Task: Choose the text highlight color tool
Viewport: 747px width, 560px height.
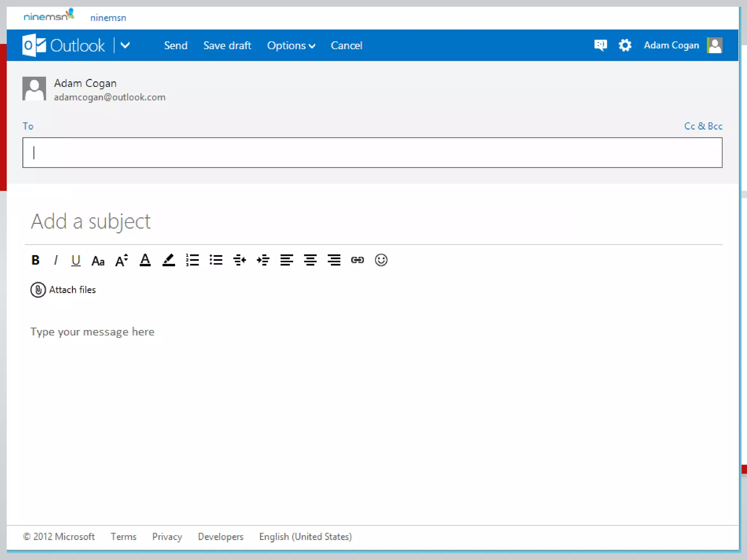Action: (169, 260)
